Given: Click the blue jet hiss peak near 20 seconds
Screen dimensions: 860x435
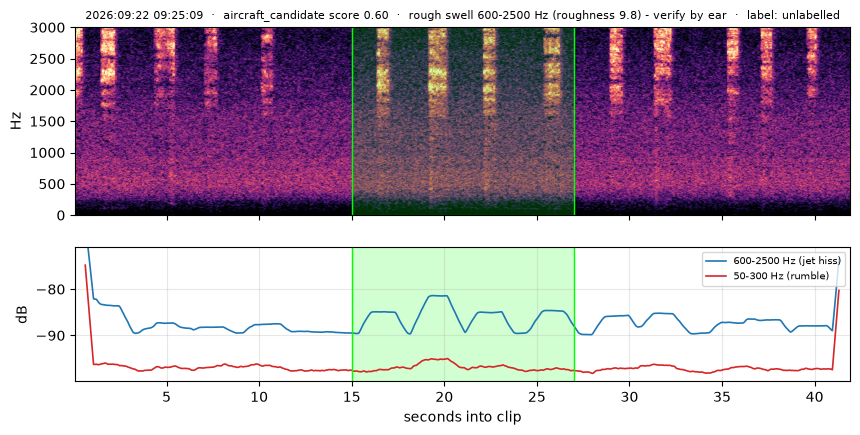Looking at the screenshot, I should tap(438, 296).
